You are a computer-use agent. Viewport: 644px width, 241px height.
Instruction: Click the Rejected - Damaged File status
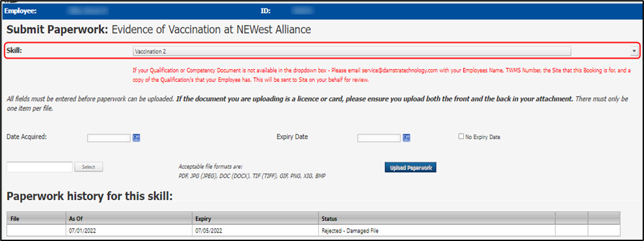pos(350,231)
